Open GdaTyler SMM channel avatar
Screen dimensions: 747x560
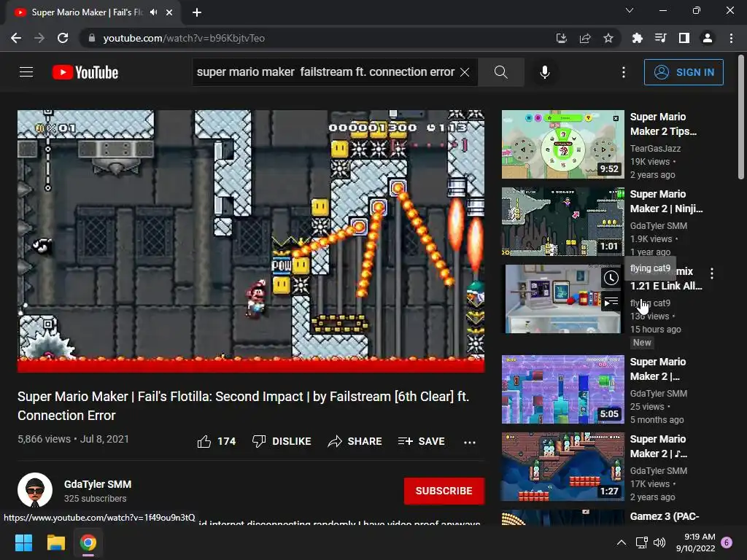click(x=35, y=490)
